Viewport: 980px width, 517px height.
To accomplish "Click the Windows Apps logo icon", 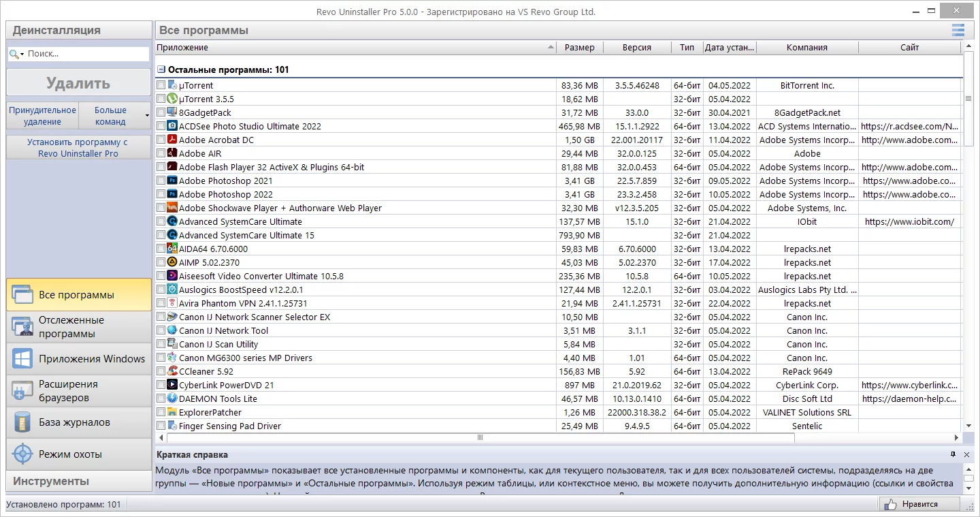I will pyautogui.click(x=22, y=358).
